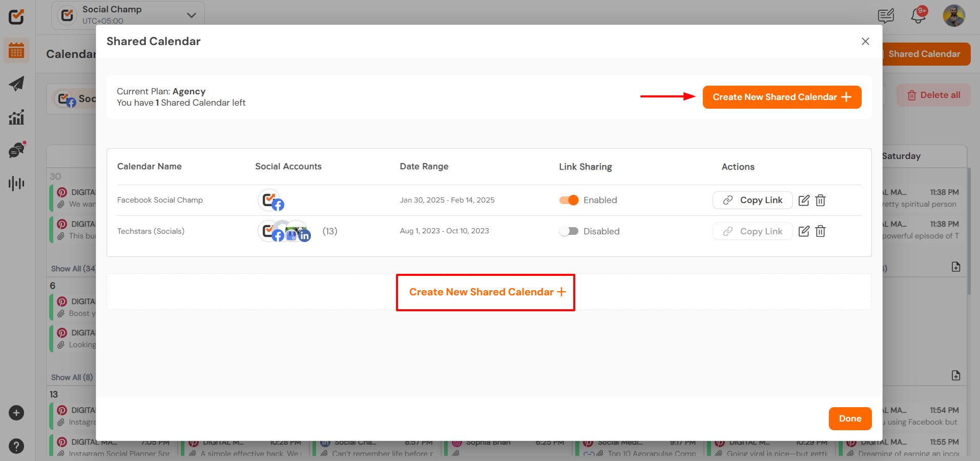Close the Shared Calendar dialog
Viewport: 980px width, 461px height.
(x=865, y=41)
